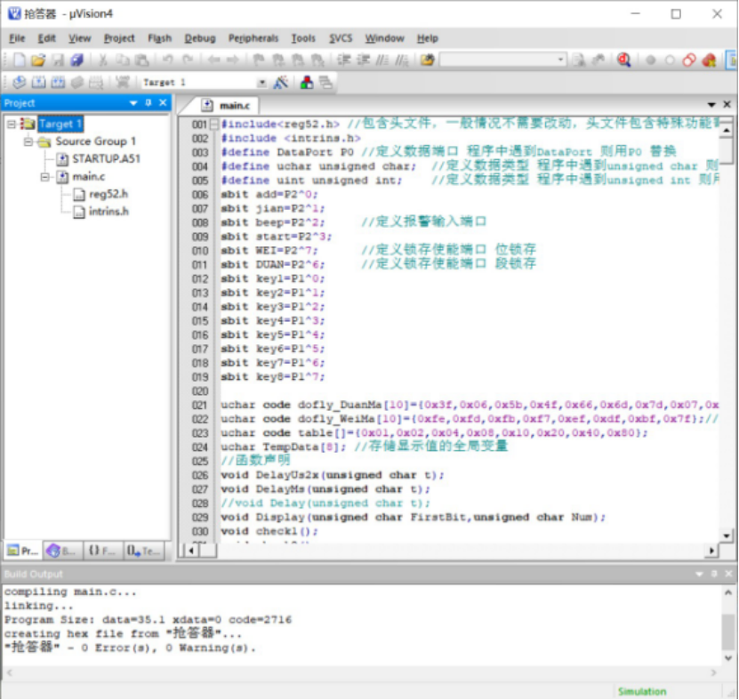Viewport: 739px width, 700px height.
Task: Click the editor's horizontal scrollbar right arrow
Action: point(711,550)
